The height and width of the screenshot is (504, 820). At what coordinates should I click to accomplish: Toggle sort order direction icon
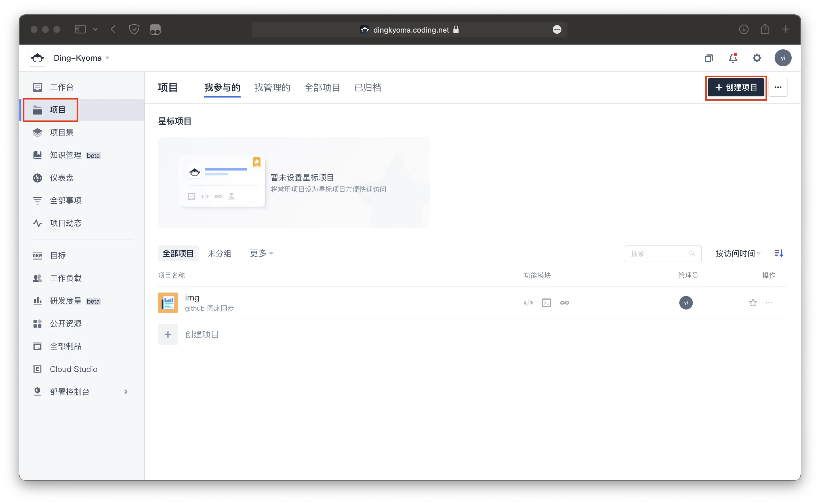779,253
